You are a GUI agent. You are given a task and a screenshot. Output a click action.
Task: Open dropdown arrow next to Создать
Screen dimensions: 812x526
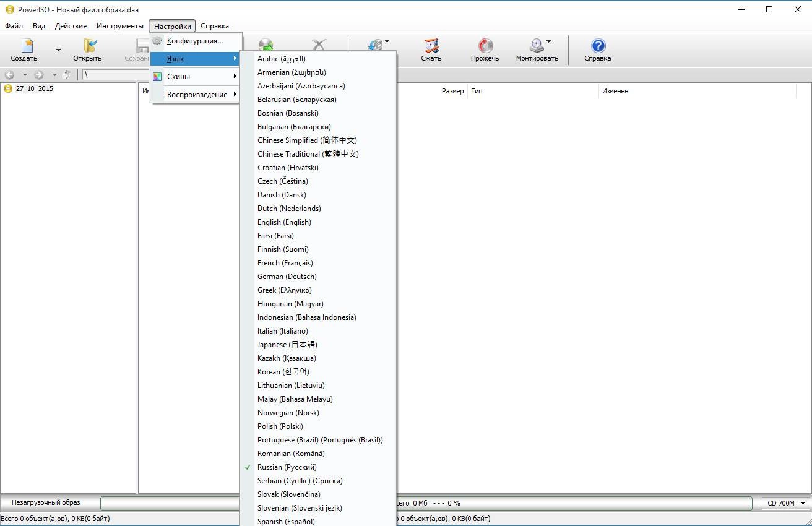coord(58,50)
